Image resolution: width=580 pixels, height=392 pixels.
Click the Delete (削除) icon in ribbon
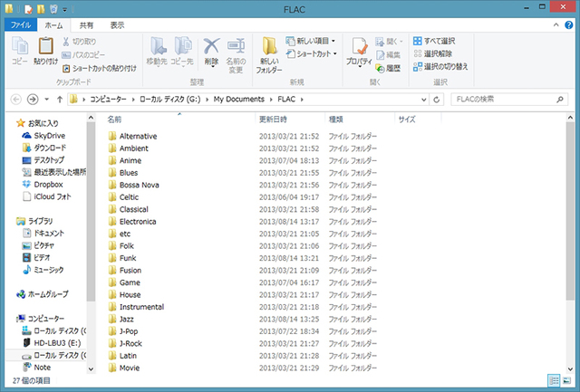point(212,51)
